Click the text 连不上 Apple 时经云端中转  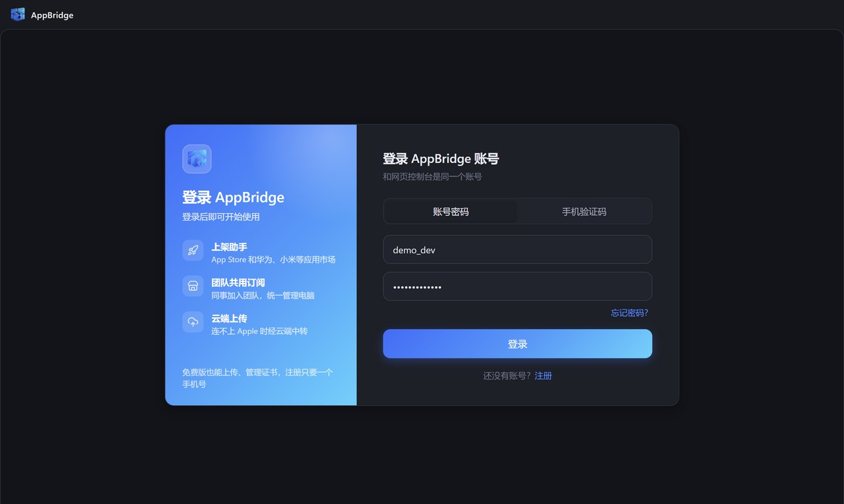tap(259, 331)
